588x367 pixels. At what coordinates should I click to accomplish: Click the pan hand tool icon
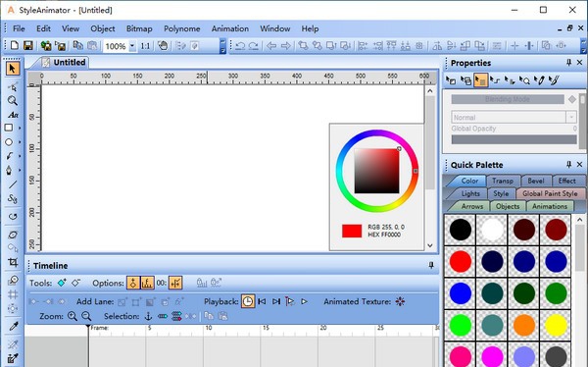[163, 46]
